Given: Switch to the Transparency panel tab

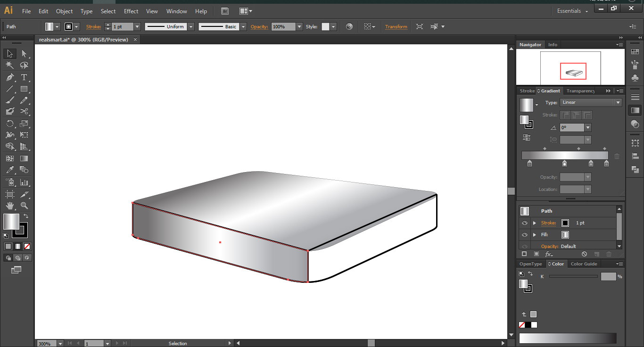Looking at the screenshot, I should coord(580,91).
